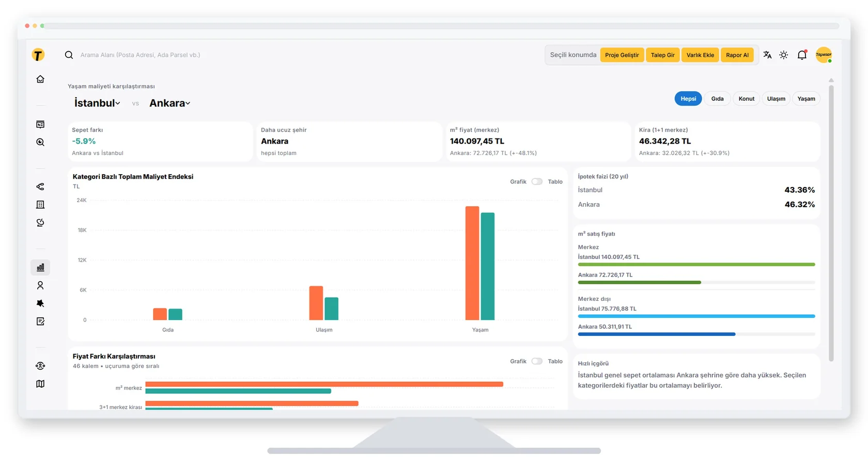The image size is (868, 474).
Task: Open the magnifier search sidebar icon
Action: [40, 142]
